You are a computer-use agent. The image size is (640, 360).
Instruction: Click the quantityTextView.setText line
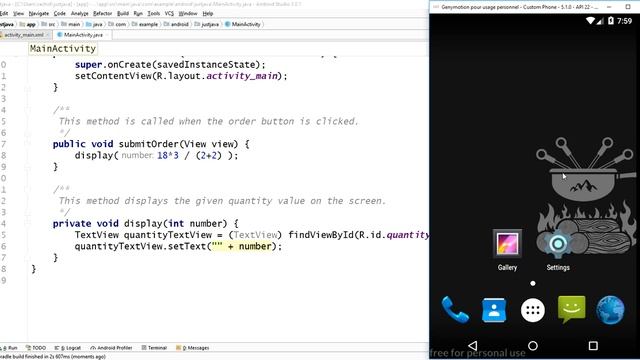[x=178, y=247]
